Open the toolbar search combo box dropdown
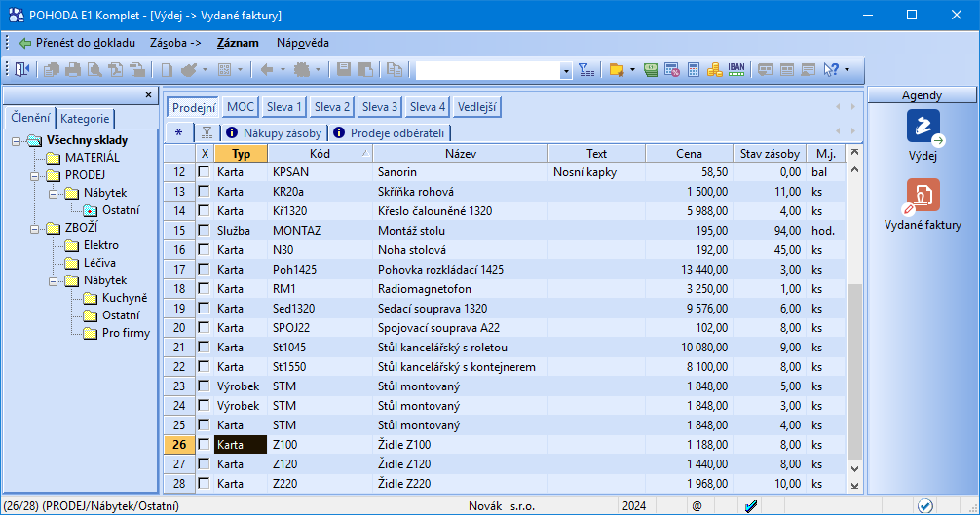Screen dimensions: 980x515 click(566, 71)
